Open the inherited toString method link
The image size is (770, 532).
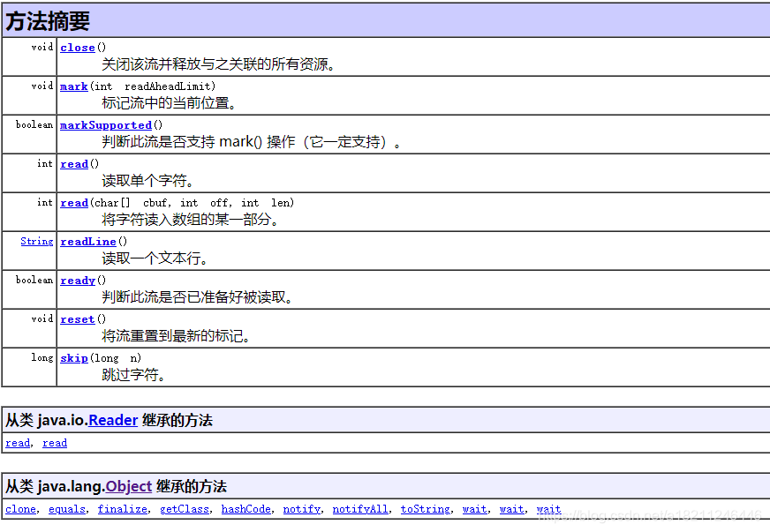pos(426,509)
